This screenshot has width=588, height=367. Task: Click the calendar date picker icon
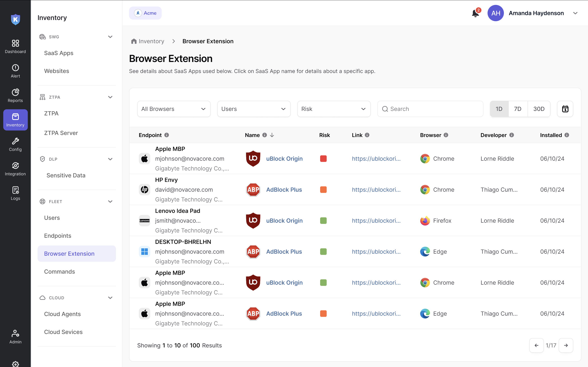point(565,109)
